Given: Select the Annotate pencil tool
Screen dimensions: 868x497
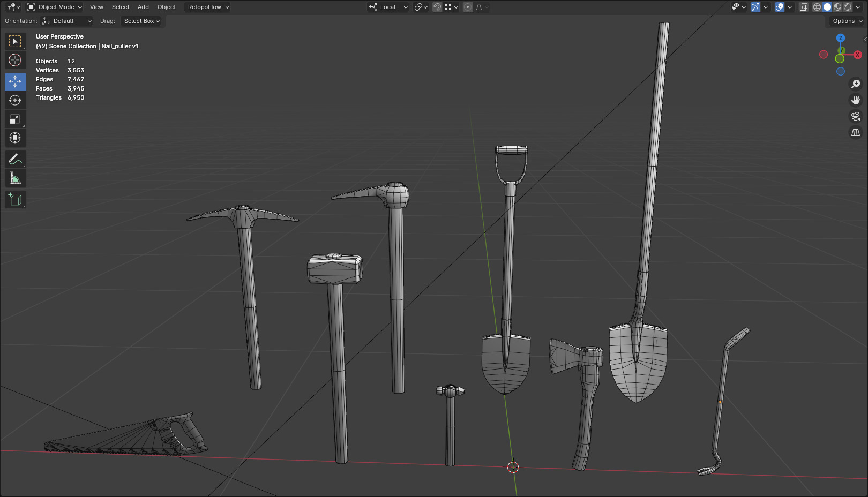Looking at the screenshot, I should coord(15,159).
